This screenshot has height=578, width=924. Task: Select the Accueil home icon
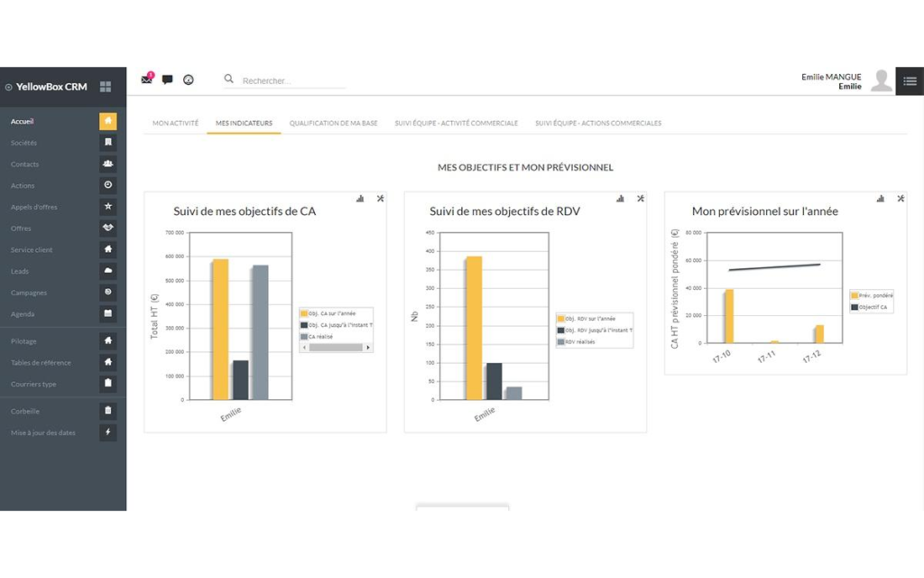(108, 121)
